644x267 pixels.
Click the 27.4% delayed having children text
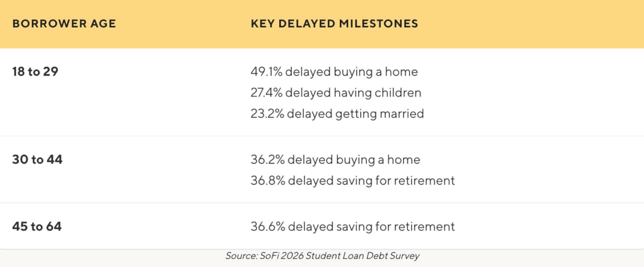click(336, 93)
